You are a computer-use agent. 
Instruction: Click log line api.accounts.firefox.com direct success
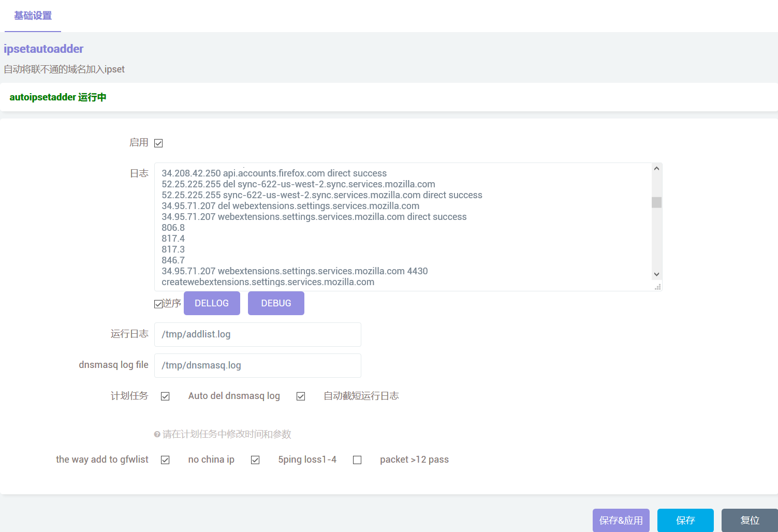click(x=274, y=173)
